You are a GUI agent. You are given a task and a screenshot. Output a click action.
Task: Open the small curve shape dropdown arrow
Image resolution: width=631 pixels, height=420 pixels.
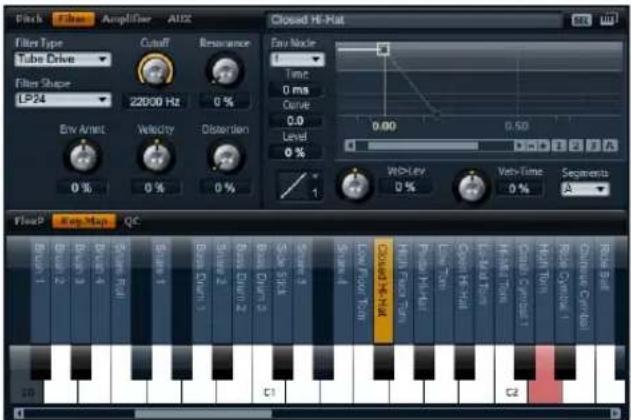point(315,176)
